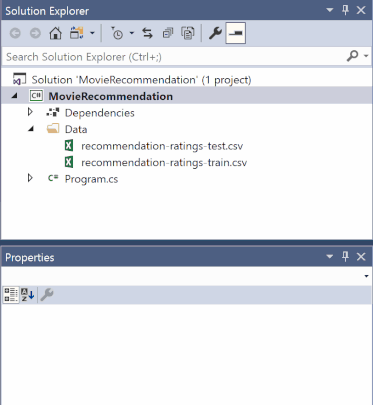Sync with Active Document arrows icon

click(147, 33)
